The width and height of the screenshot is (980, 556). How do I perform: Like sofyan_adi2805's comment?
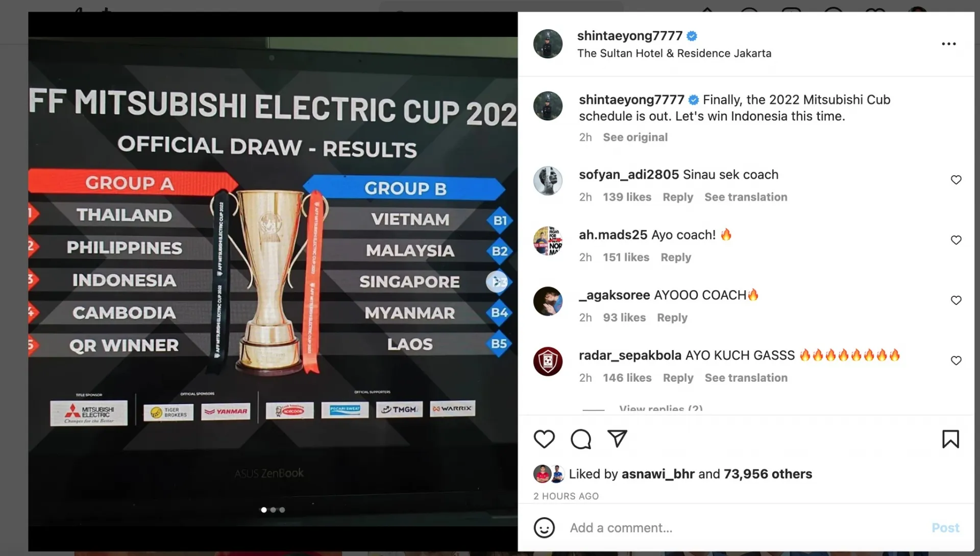pyautogui.click(x=956, y=180)
